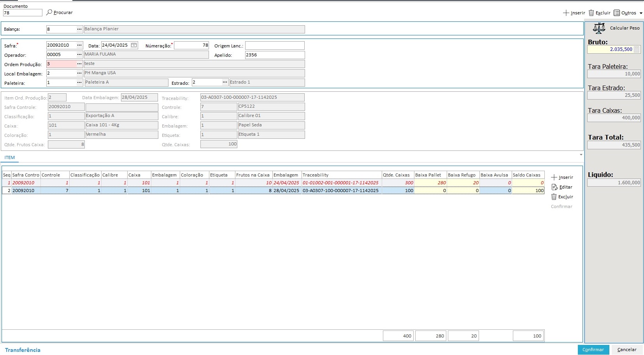Click the Saldo Caixas column header
The image size is (644, 355).
(x=528, y=175)
